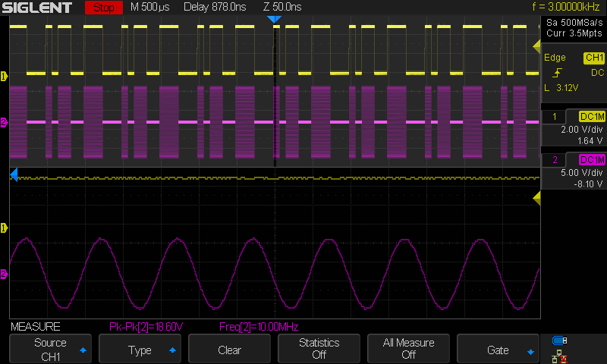Image resolution: width=607 pixels, height=364 pixels.
Task: Click the blue zoom window arrow on left edge
Action: [x=13, y=175]
